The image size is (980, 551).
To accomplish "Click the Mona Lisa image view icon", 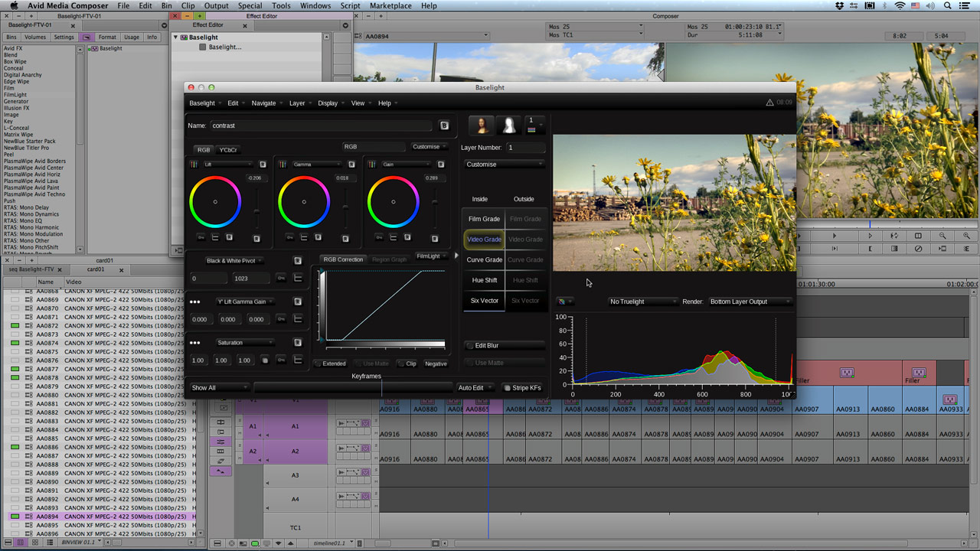I will pyautogui.click(x=482, y=126).
